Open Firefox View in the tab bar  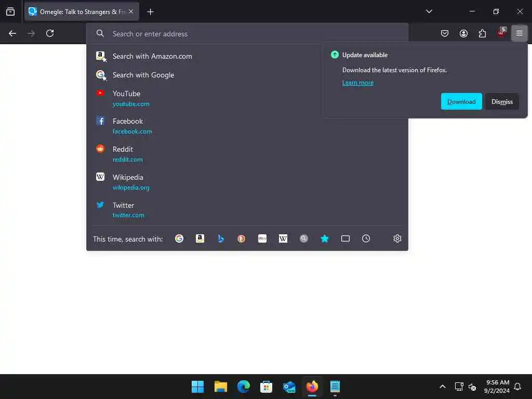click(10, 11)
